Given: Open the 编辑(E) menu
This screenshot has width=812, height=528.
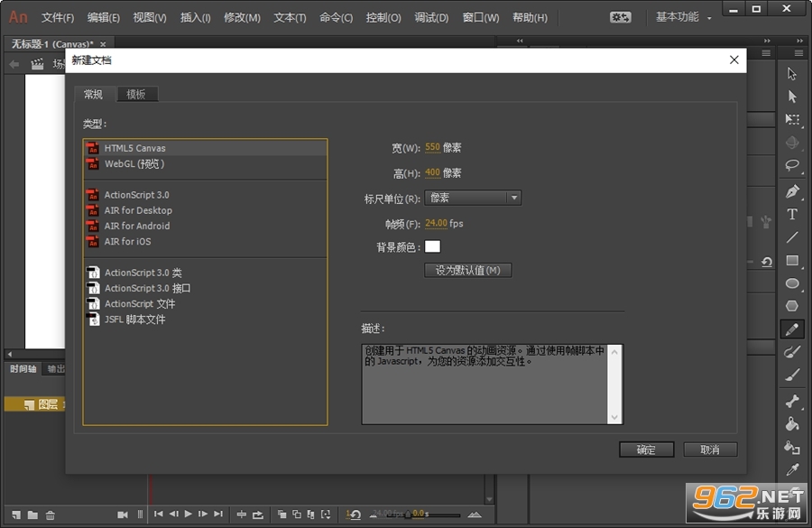Looking at the screenshot, I should point(104,18).
